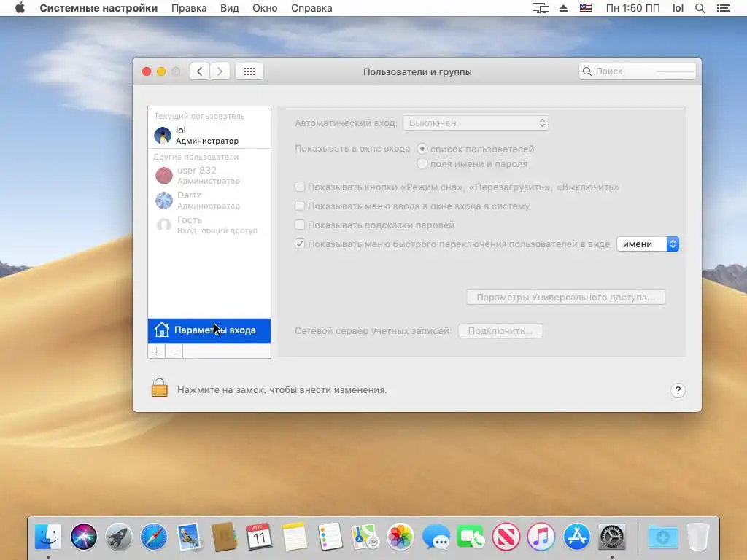
Task: Uncheck fast user switching menu checkbox
Action: point(300,244)
